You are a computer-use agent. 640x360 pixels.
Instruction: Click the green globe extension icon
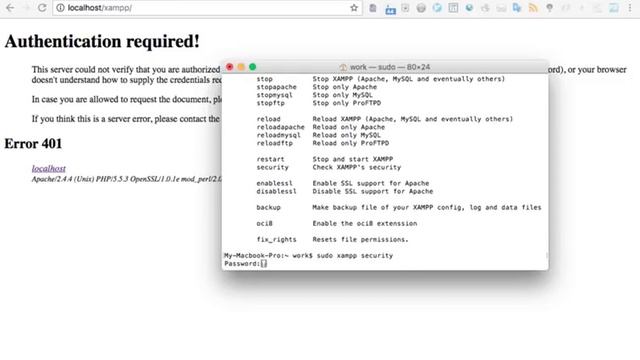pyautogui.click(x=469, y=8)
